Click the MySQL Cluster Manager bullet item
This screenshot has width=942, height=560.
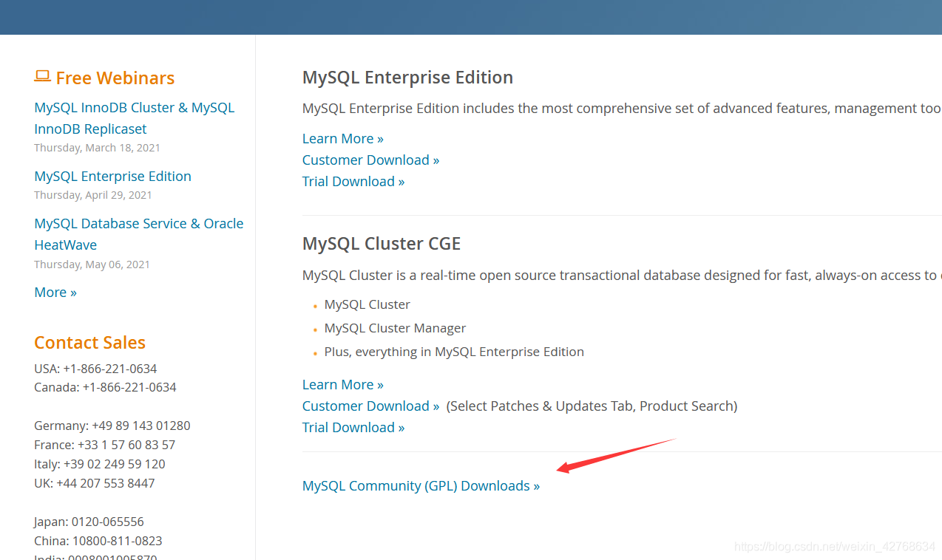click(395, 328)
